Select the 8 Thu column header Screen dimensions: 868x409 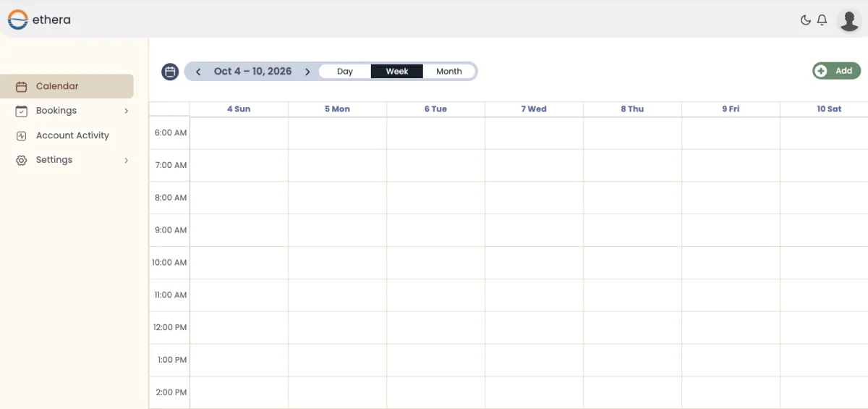tap(632, 109)
